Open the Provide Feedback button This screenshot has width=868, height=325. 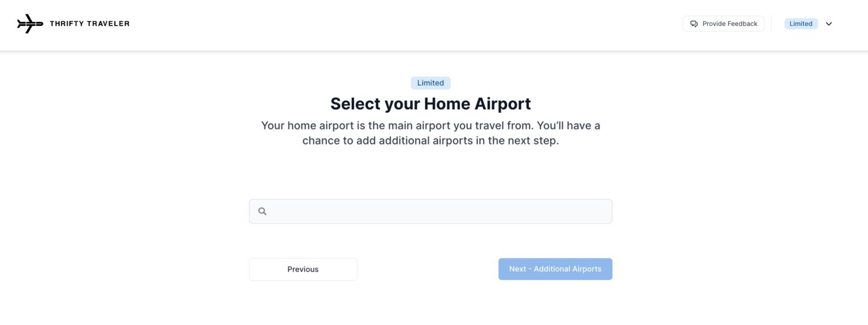click(723, 24)
